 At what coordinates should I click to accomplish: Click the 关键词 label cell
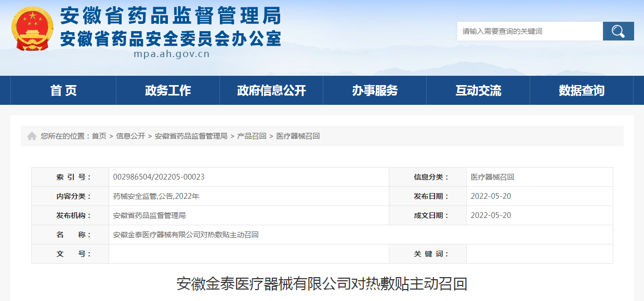click(428, 254)
